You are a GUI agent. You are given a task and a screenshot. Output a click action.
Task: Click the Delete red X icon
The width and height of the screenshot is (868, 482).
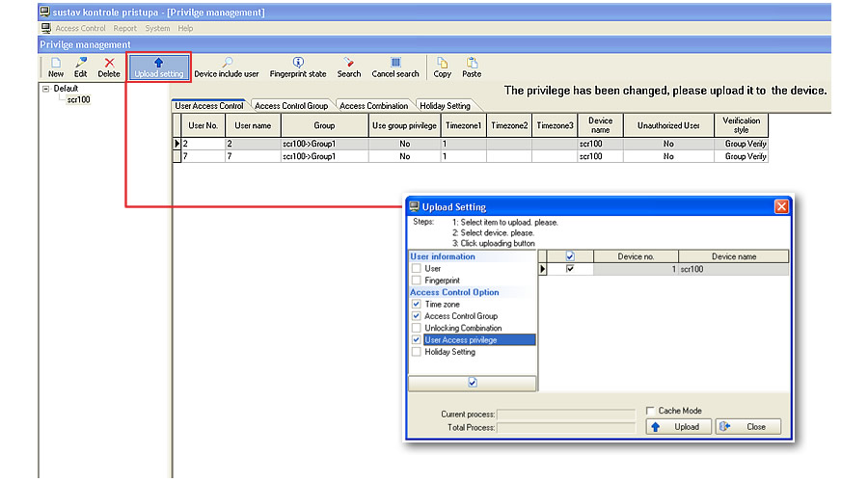(x=109, y=63)
